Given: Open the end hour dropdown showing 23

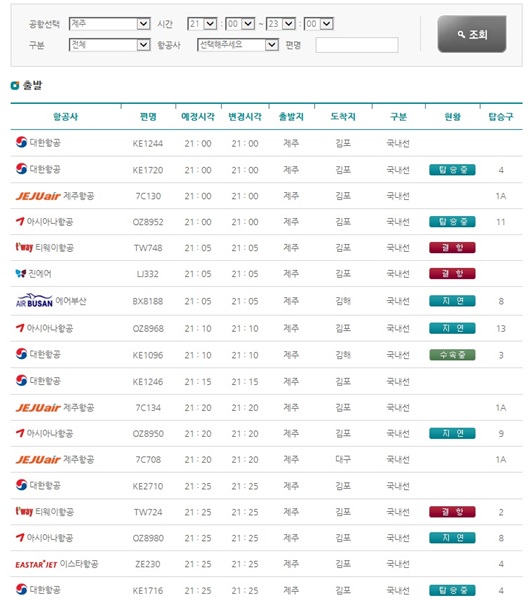Looking at the screenshot, I should (x=281, y=24).
